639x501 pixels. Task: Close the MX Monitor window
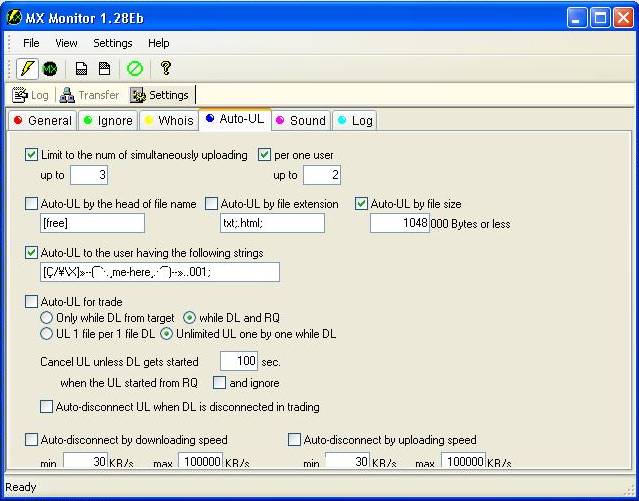pyautogui.click(x=624, y=18)
